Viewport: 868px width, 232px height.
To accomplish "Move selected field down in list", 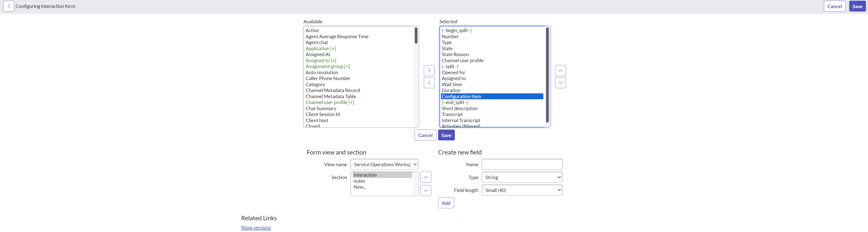I will 560,83.
